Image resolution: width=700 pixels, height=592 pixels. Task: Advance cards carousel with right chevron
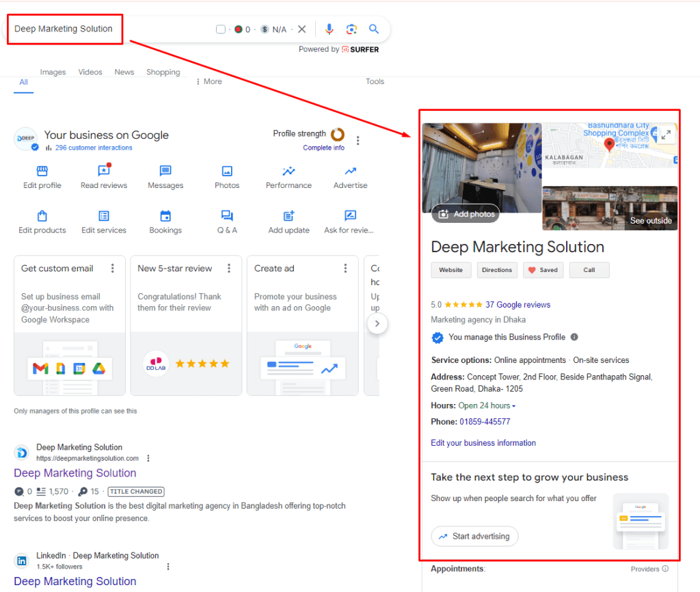(377, 323)
